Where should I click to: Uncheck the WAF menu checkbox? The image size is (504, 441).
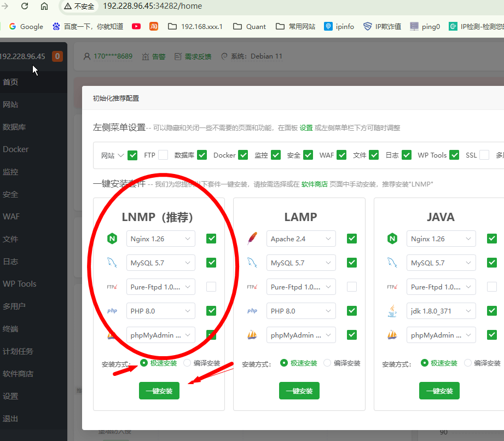click(x=341, y=155)
